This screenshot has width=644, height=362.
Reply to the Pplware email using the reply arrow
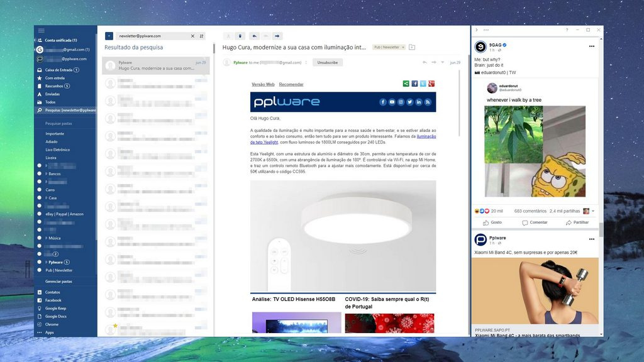pos(255,36)
